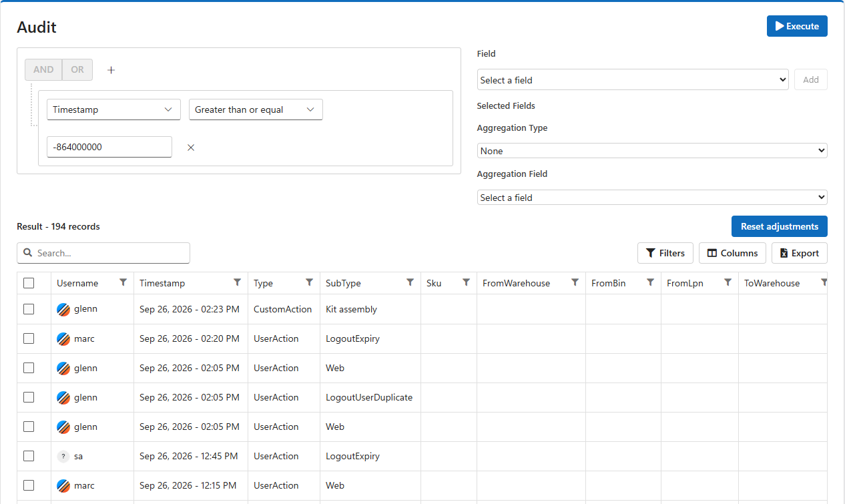Click filter icon in ToWarehouse column header
This screenshot has height=504, width=845.
(x=824, y=282)
